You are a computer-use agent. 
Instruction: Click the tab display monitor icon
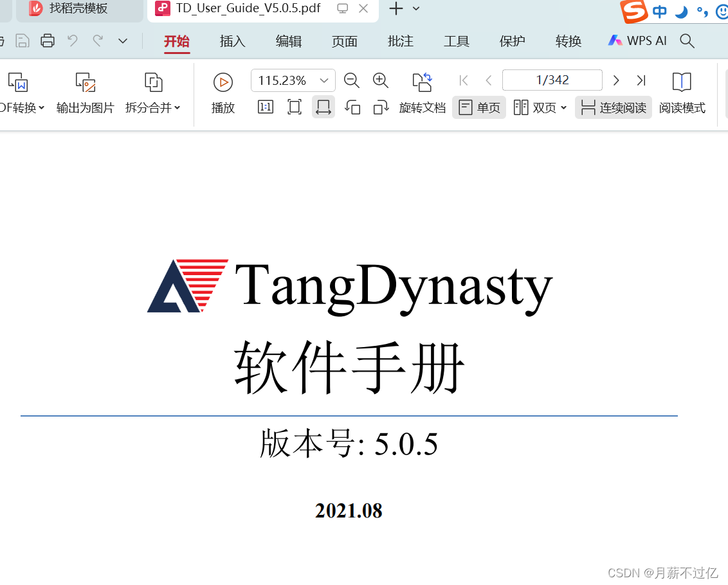coord(343,8)
